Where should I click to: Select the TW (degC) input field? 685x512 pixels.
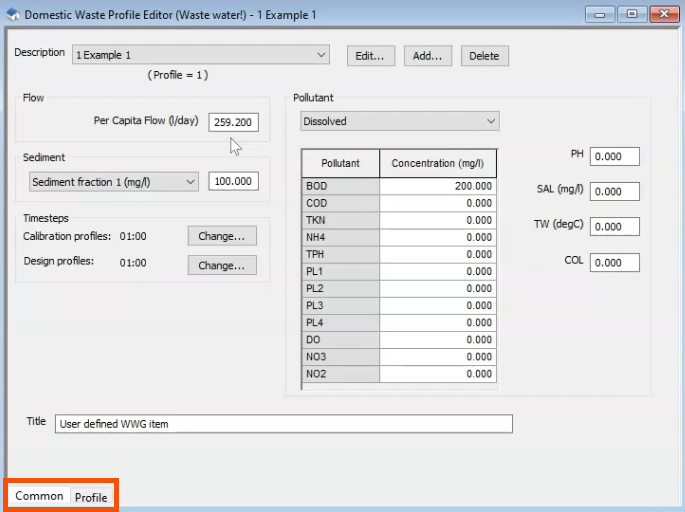tap(615, 227)
